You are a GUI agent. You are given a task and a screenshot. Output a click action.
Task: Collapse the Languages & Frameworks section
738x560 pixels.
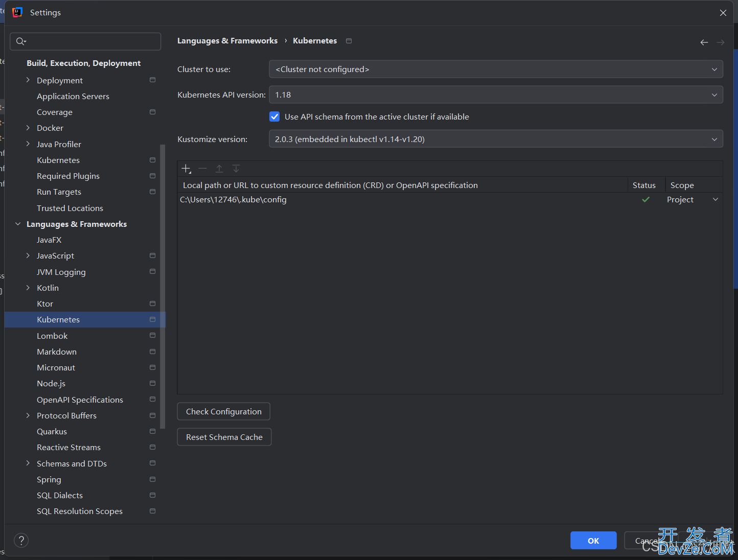[18, 224]
